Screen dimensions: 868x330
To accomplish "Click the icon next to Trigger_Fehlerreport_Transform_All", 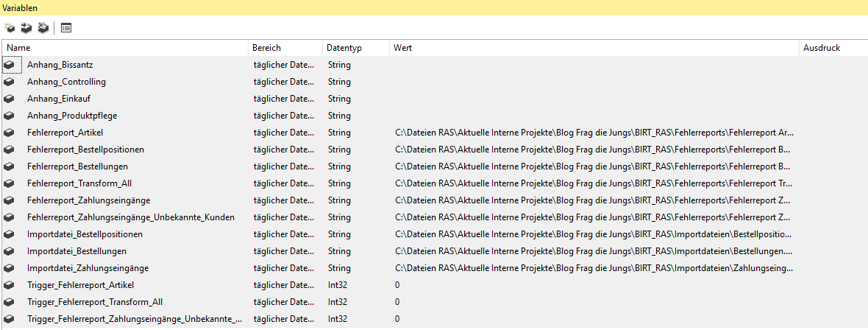I will (x=9, y=302).
